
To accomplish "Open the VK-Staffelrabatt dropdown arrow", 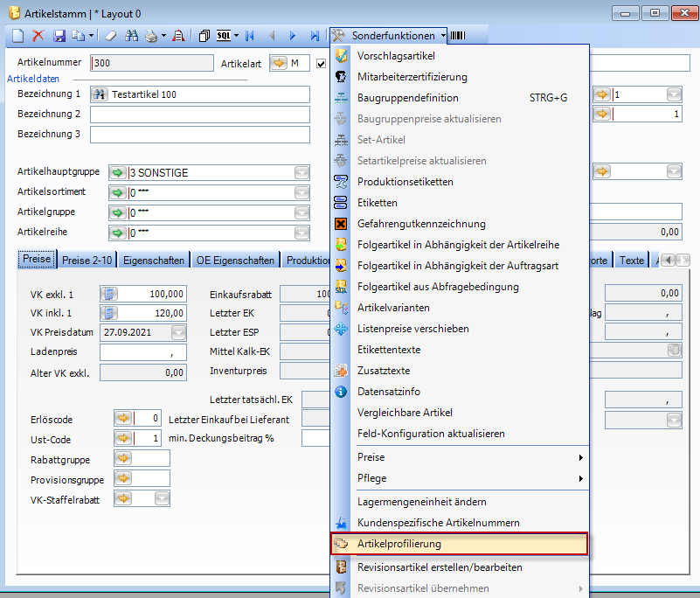I will pyautogui.click(x=162, y=497).
